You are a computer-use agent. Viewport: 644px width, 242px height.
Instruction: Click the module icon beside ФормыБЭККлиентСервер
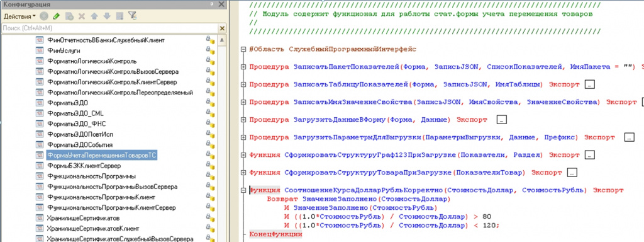40,166
